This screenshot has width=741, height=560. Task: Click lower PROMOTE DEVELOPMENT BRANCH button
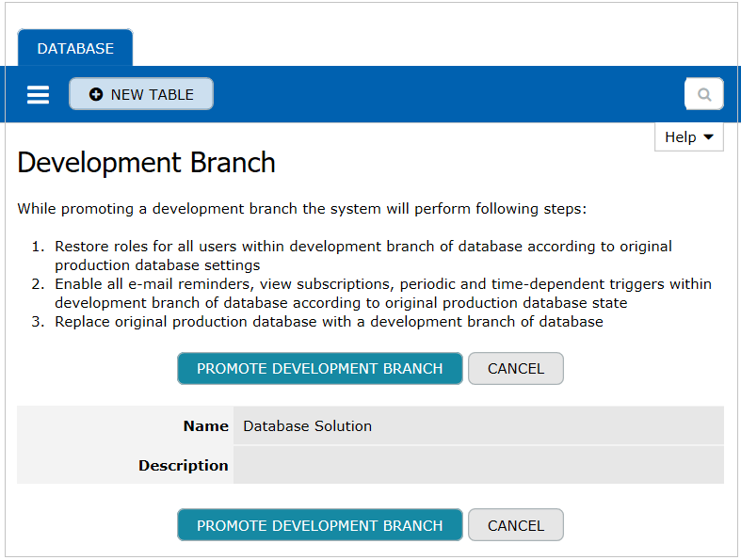(319, 525)
